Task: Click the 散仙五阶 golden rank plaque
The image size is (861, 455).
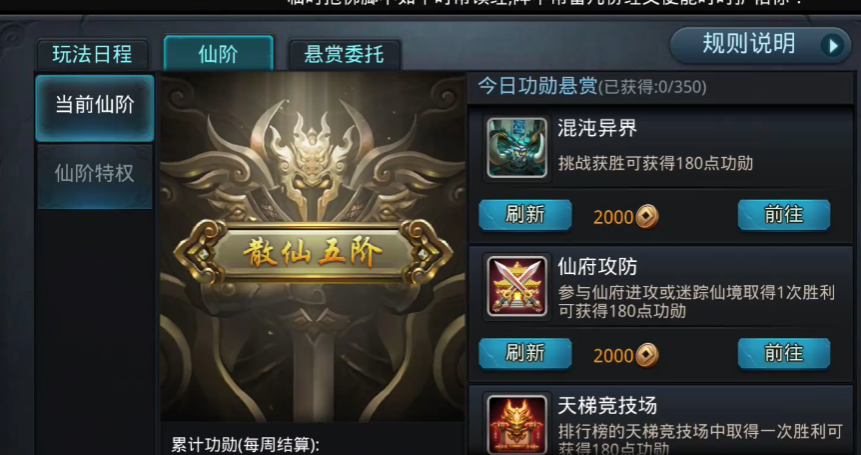Action: 313,254
